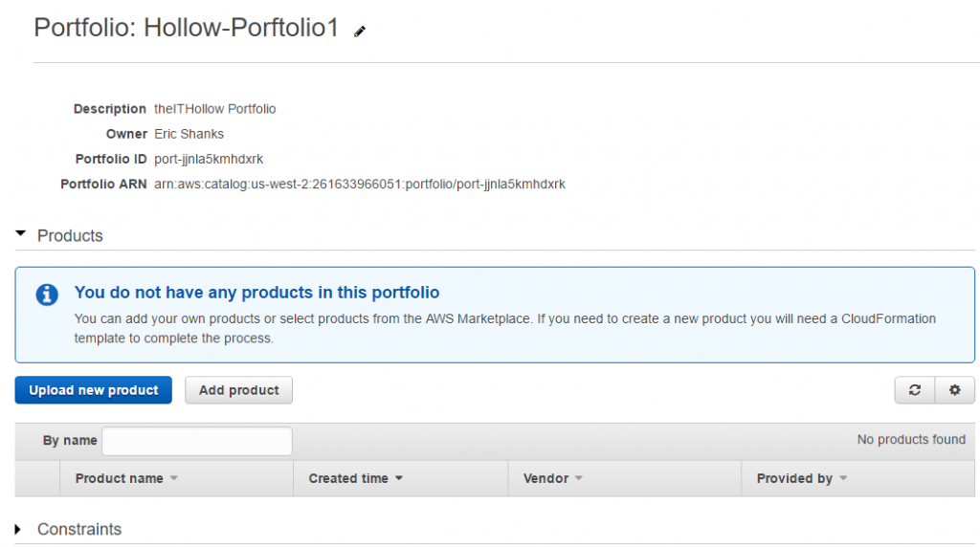Click the Portfolio: Hollow-Porftolio1 title
This screenshot has height=547, width=980.
[187, 28]
